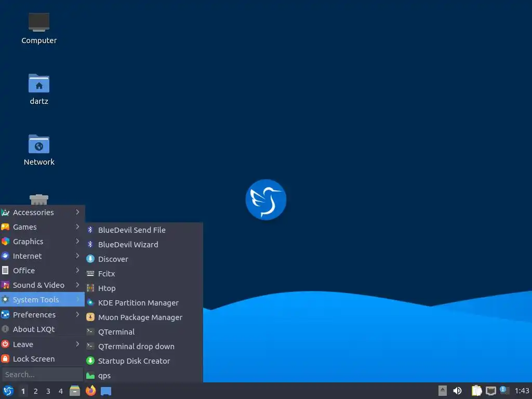Open the Discover software center
The image size is (532, 399).
tap(144, 259)
